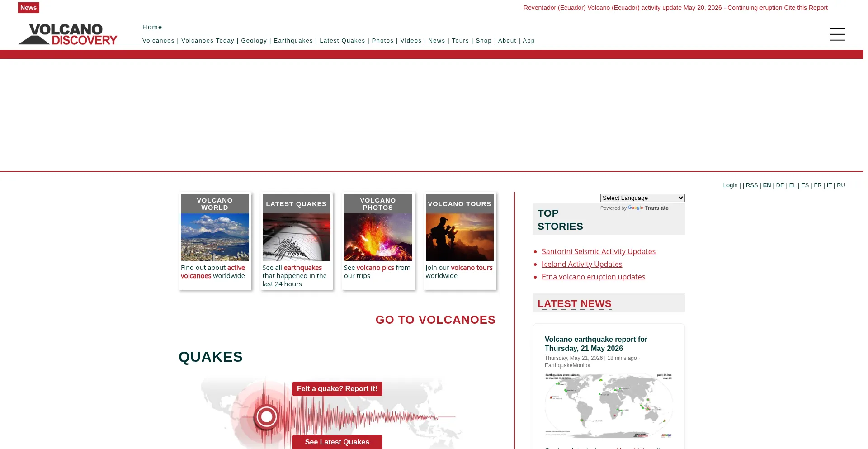Switch to IT language
The image size is (868, 449).
pos(829,185)
